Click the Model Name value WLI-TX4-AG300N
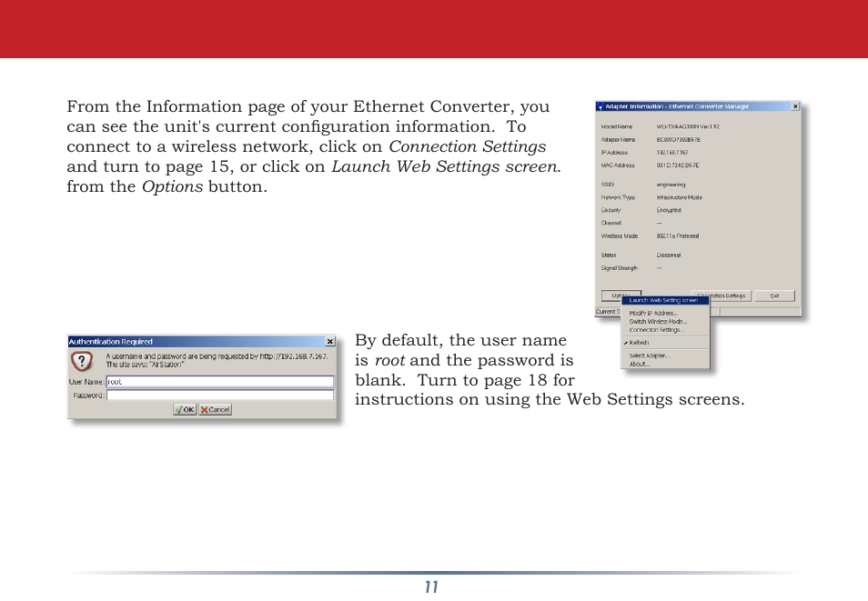This screenshot has width=868, height=601. click(688, 126)
